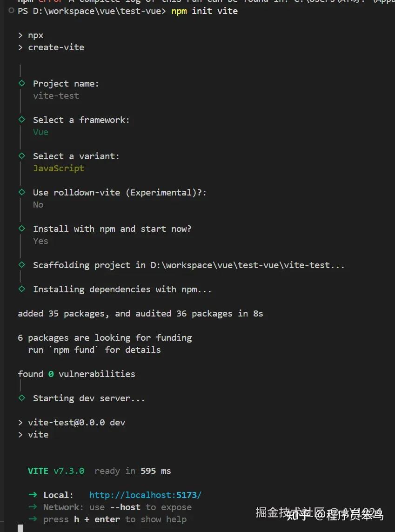Click the npm init vite command text

[x=204, y=11]
